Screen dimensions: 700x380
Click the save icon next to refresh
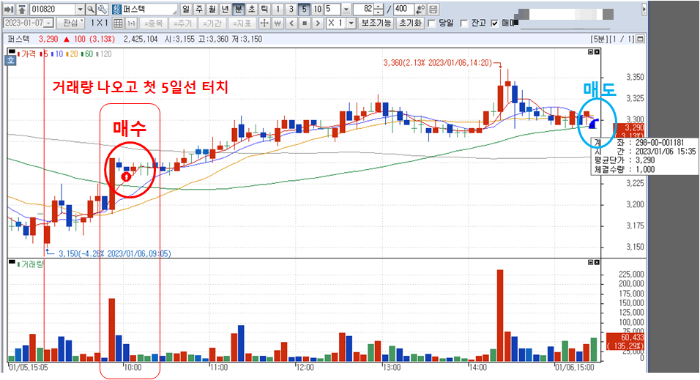click(x=433, y=9)
